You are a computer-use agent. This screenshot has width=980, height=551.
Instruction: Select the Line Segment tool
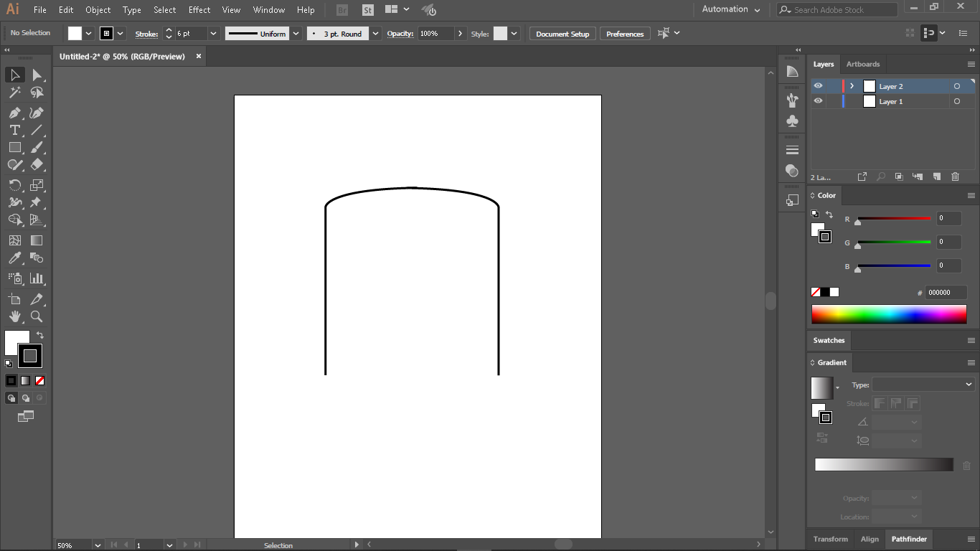tap(37, 130)
